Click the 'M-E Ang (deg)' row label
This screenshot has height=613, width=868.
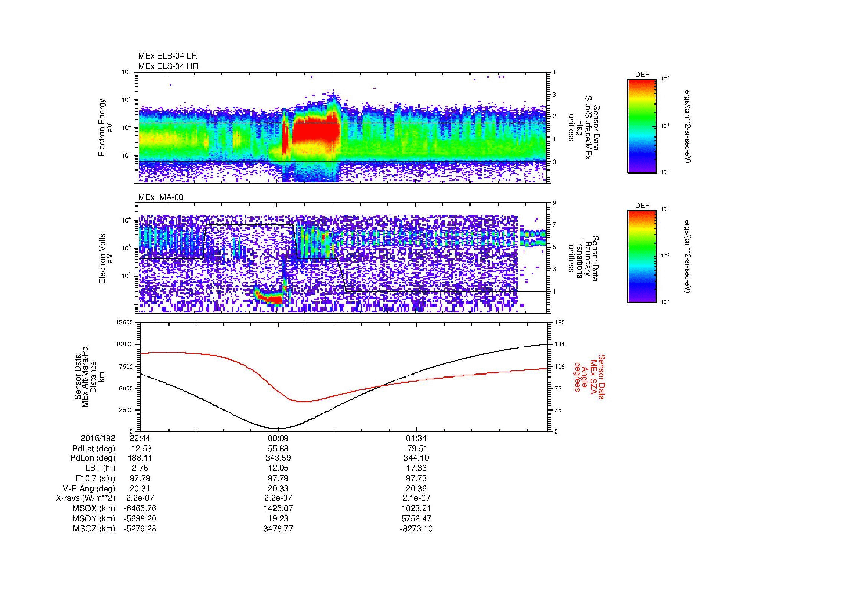pos(89,488)
